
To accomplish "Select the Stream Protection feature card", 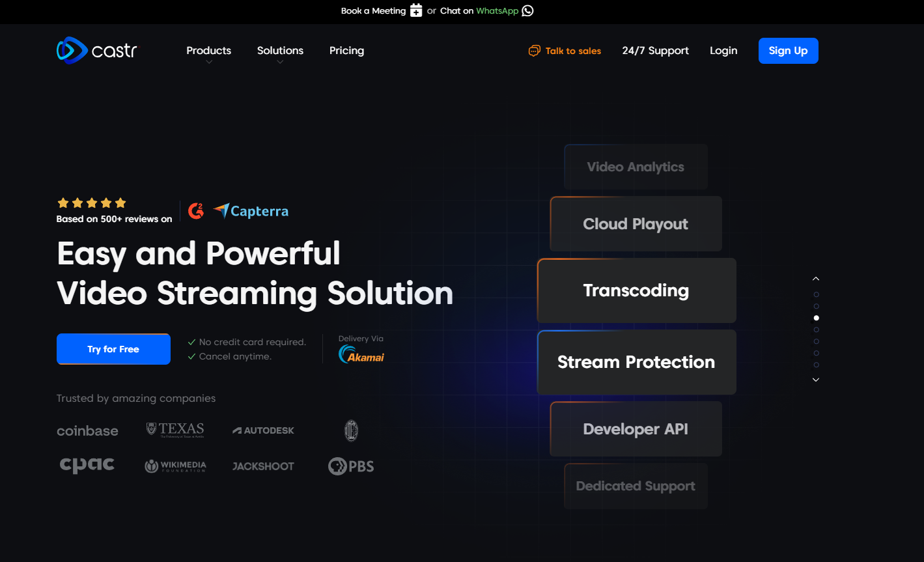I will [x=636, y=362].
